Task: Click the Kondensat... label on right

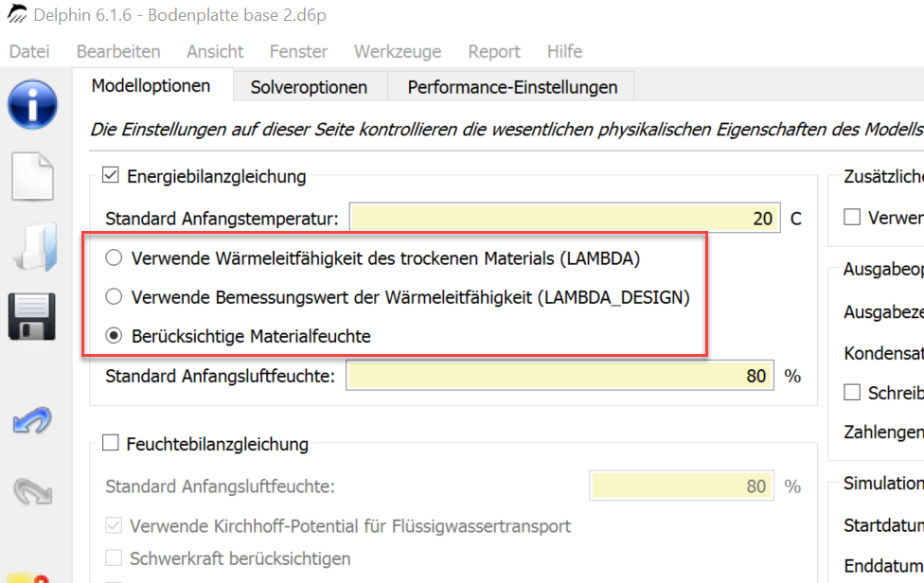Action: click(883, 353)
